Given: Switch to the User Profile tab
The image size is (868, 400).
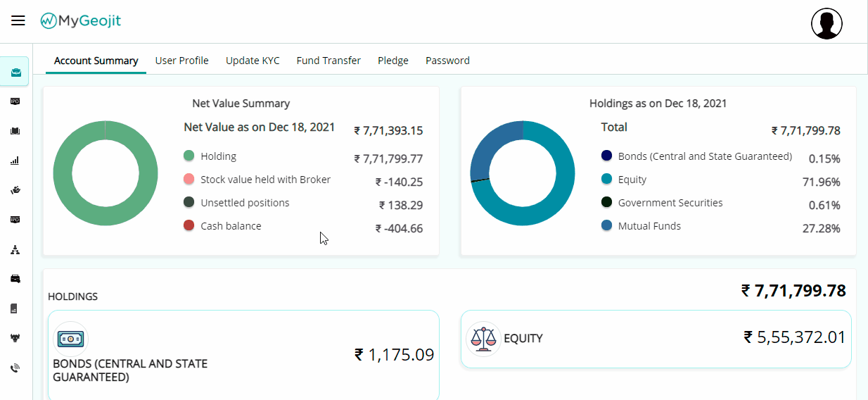Looking at the screenshot, I should coord(181,61).
